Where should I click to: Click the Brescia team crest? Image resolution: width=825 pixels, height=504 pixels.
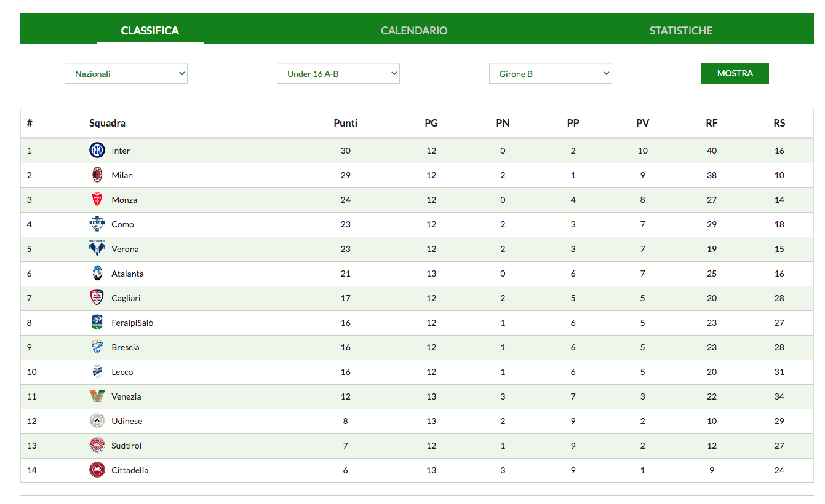tap(97, 347)
